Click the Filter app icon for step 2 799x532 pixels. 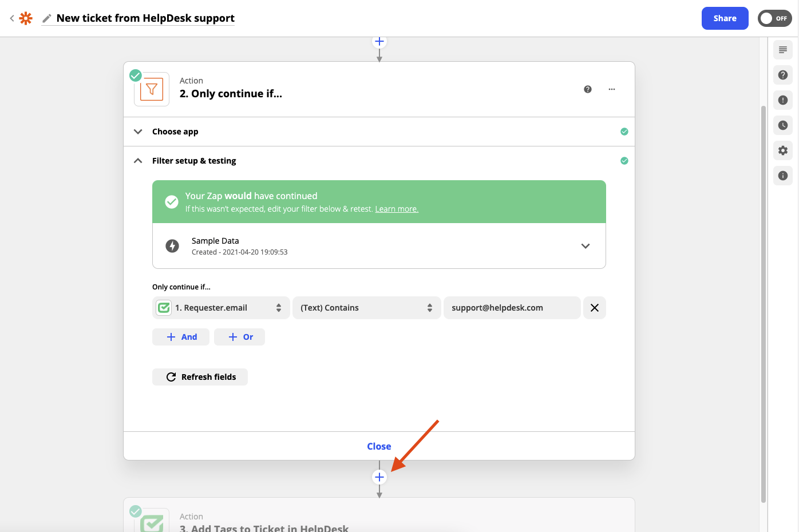pos(152,89)
